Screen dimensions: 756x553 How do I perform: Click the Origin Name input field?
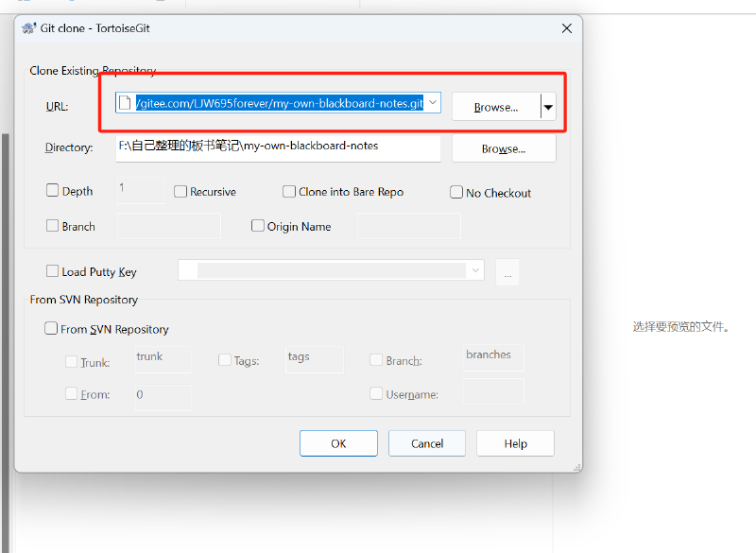pos(408,226)
